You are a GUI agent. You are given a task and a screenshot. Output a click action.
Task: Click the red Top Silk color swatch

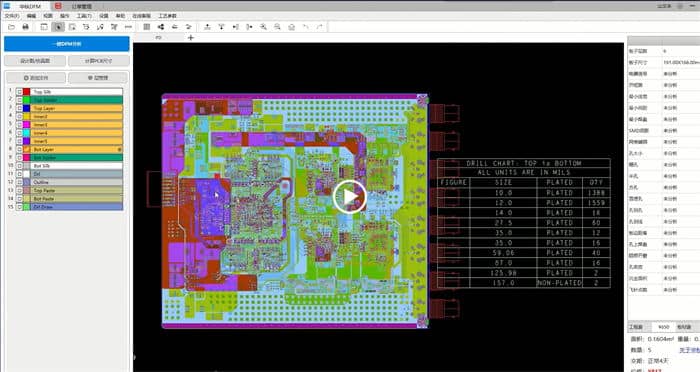27,92
